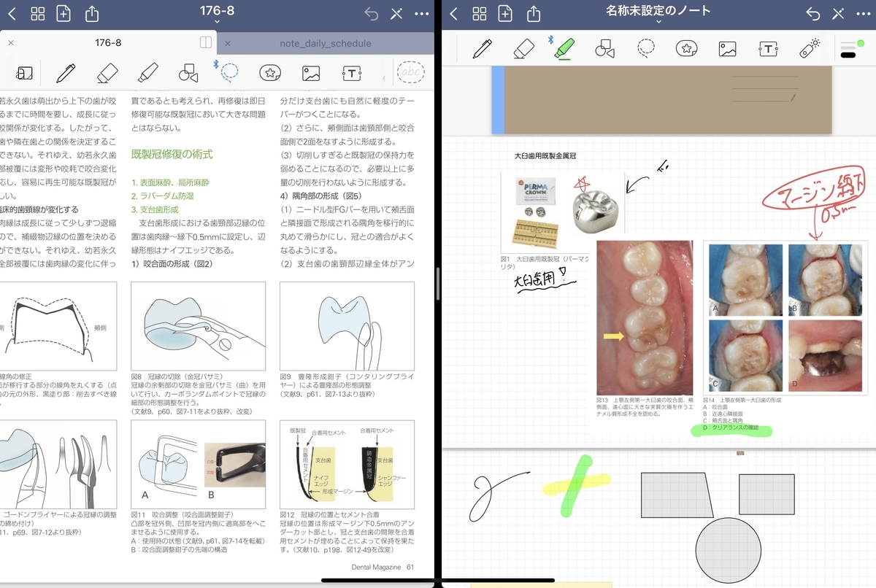Open the pen thickness and color indicator
Viewport: 876px width, 588px height.
point(849,49)
